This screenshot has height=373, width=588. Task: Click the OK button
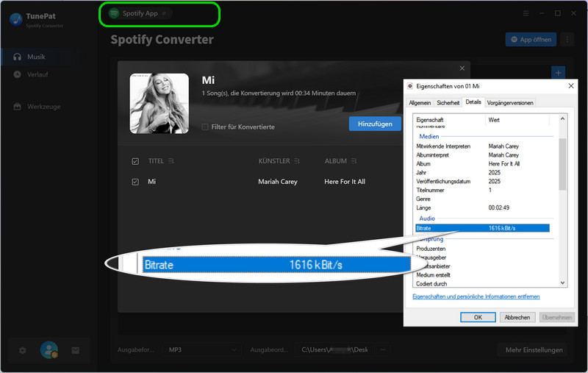(x=478, y=317)
